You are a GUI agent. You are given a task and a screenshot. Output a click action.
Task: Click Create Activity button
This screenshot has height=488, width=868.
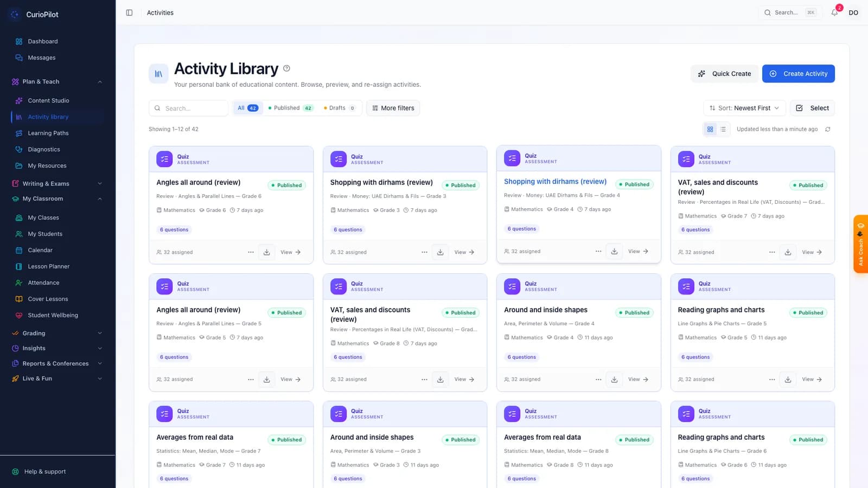pos(798,74)
